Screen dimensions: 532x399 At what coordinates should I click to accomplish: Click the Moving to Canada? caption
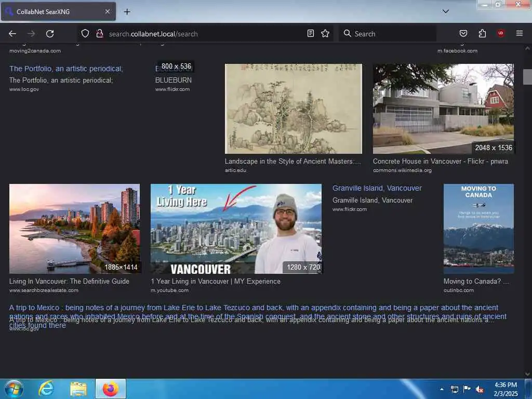476,281
